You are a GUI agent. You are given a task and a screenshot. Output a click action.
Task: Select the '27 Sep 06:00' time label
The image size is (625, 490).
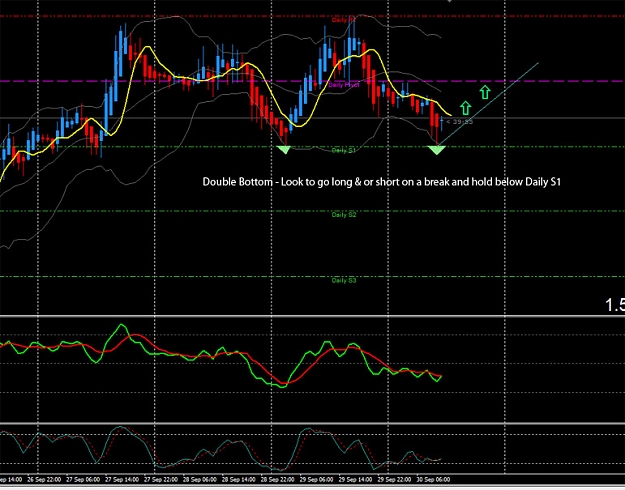tap(83, 479)
